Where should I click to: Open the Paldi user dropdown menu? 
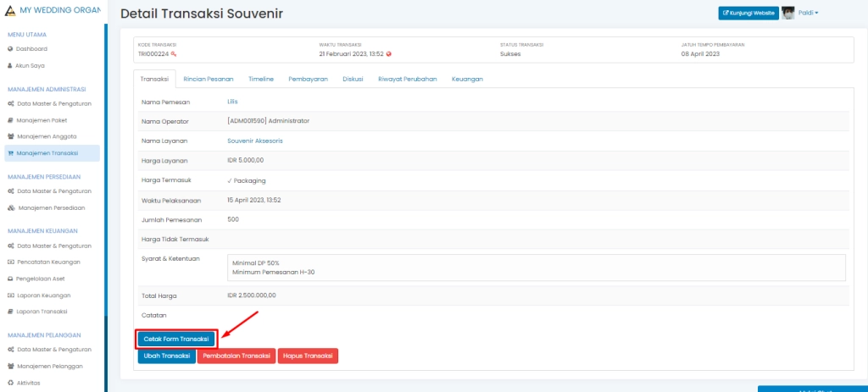click(808, 13)
